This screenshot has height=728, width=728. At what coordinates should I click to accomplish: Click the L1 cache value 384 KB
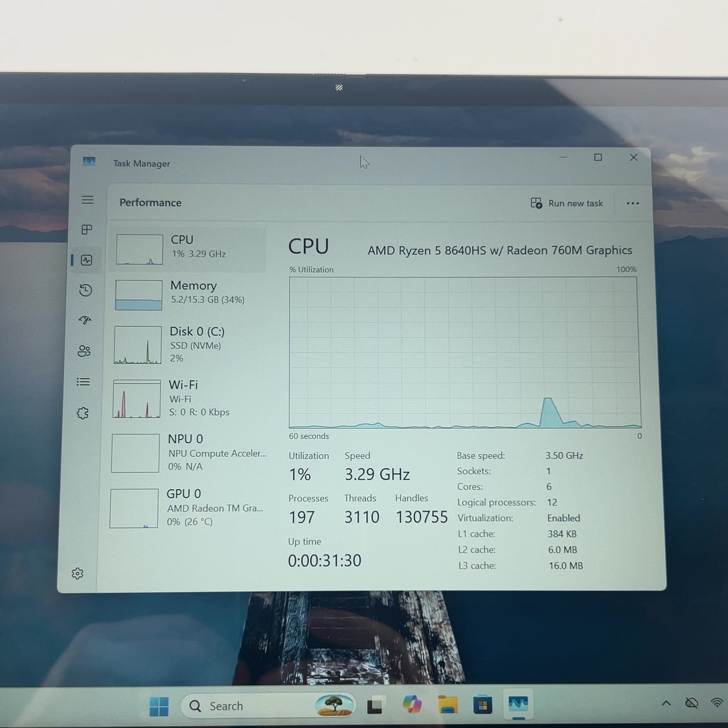pyautogui.click(x=562, y=534)
